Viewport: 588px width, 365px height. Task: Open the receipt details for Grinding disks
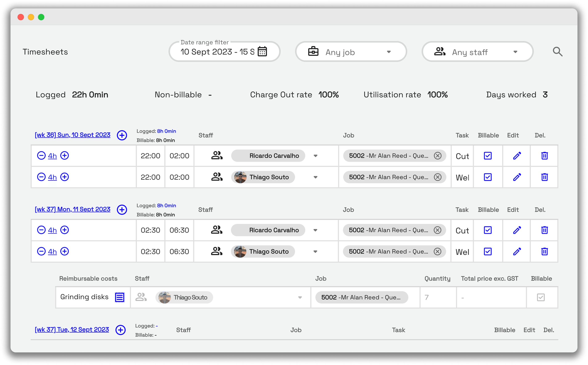tap(120, 297)
